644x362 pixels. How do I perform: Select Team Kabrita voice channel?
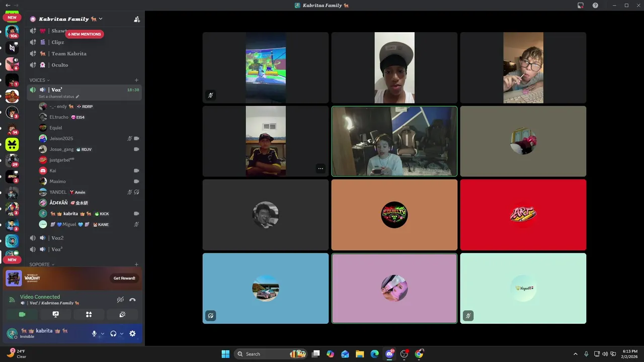pos(84,53)
